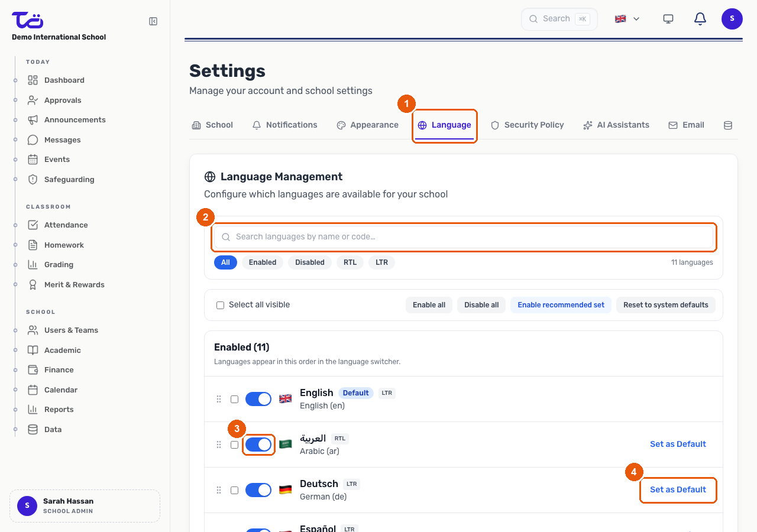This screenshot has height=532, width=757.
Task: Disable the Arabic language switch
Action: click(x=258, y=445)
